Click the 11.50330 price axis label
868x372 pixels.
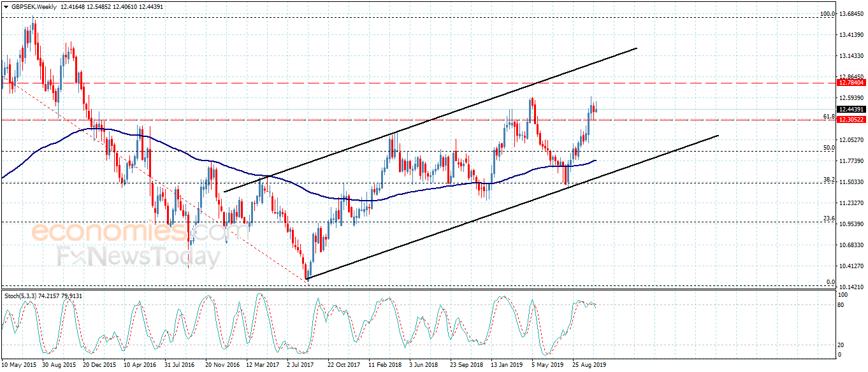(x=852, y=182)
